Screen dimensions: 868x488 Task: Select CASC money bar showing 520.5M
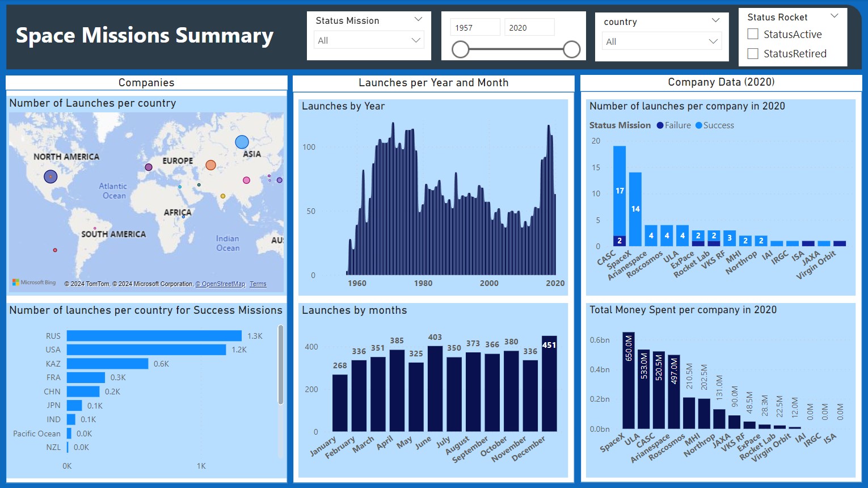click(x=659, y=390)
